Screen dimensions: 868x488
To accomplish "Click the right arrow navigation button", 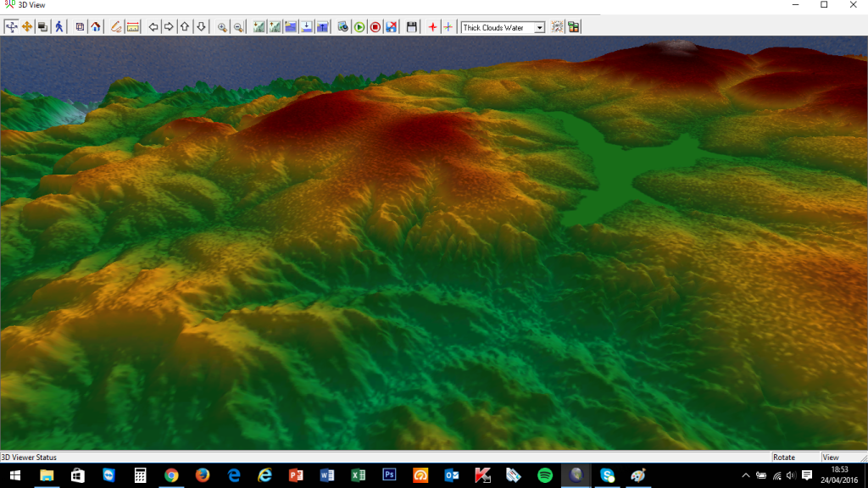I will (169, 27).
